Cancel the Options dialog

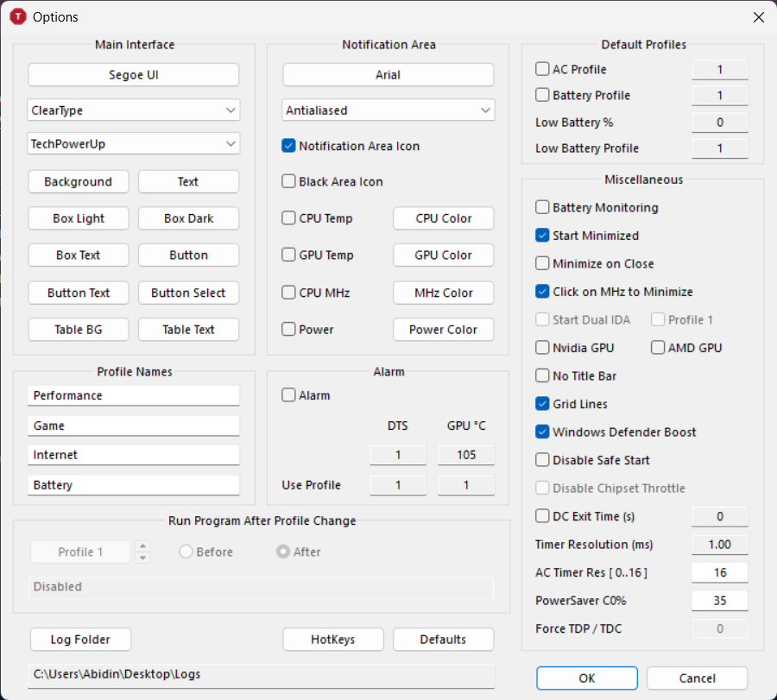(x=697, y=678)
